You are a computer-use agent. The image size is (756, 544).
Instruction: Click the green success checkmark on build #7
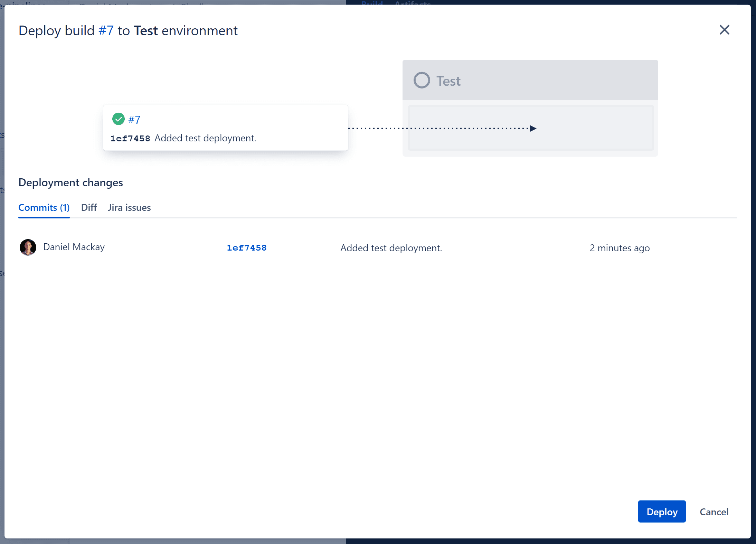pos(119,119)
